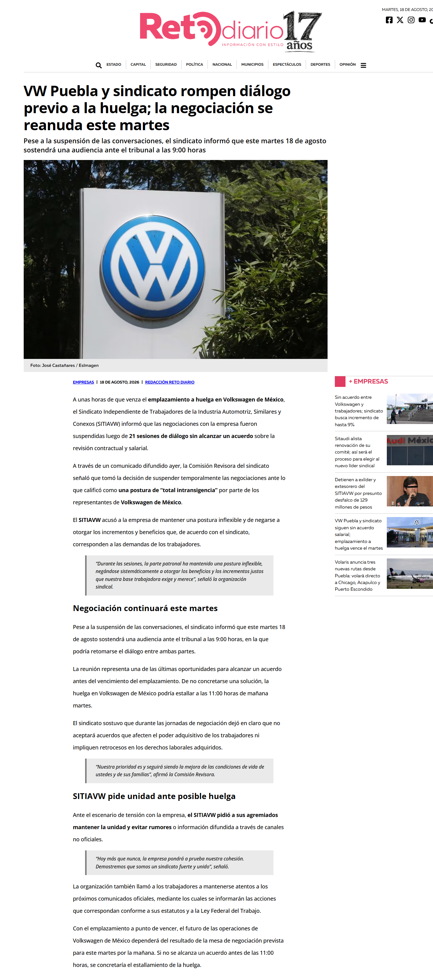The image size is (433, 980).
Task: Open the hamburger menu icon
Action: coord(363,65)
